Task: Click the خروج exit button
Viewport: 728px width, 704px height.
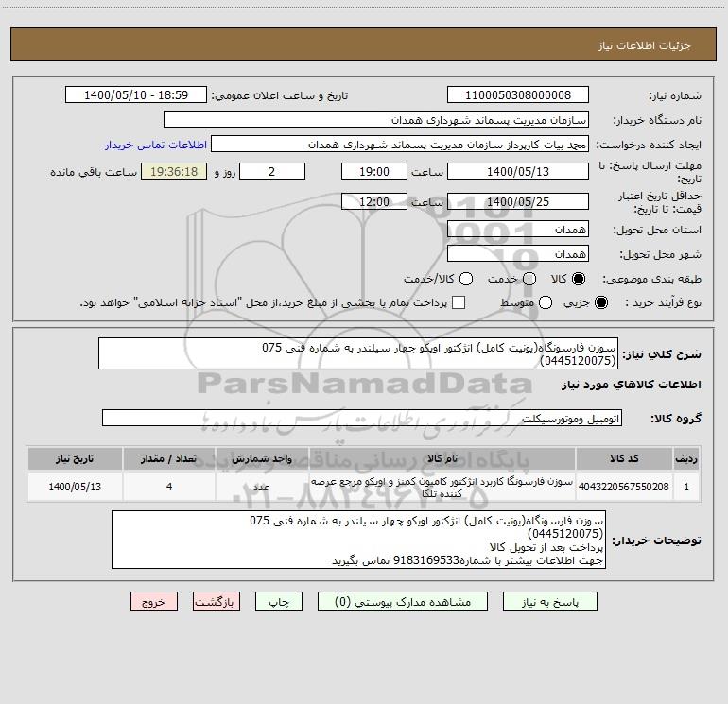Action: click(154, 601)
